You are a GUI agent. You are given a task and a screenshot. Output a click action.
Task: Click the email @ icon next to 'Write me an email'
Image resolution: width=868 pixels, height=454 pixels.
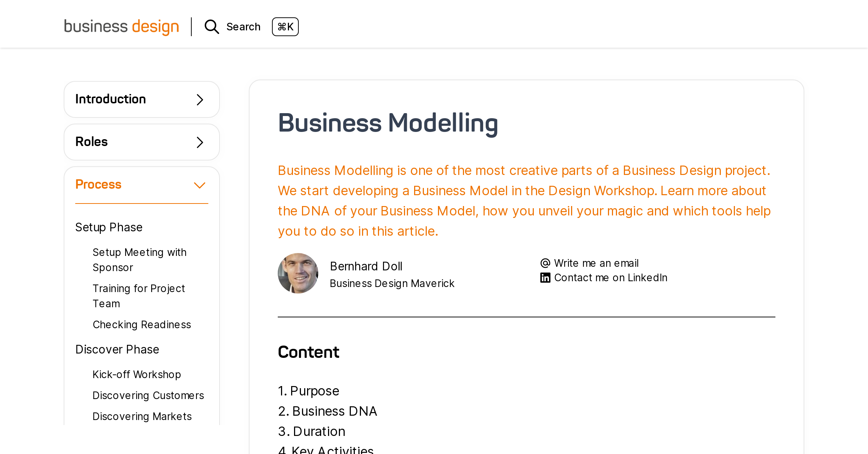point(545,263)
